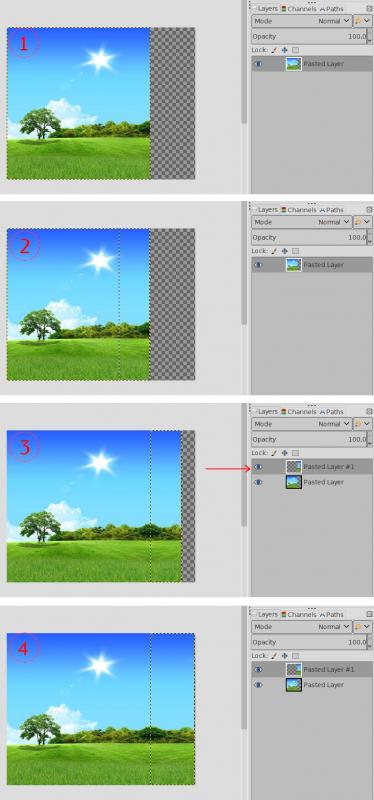Click the lock position move icon in step 2 panel
This screenshot has height=800, width=374.
[284, 251]
